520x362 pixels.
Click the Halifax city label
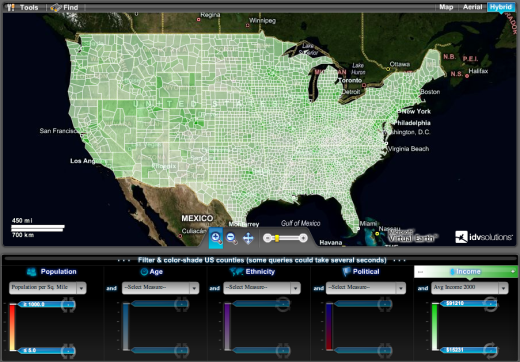478,71
